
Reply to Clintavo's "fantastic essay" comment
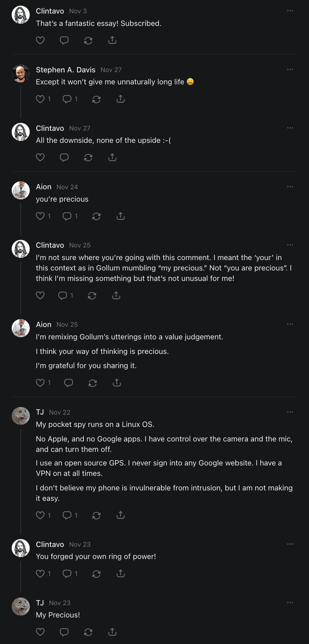click(x=64, y=40)
